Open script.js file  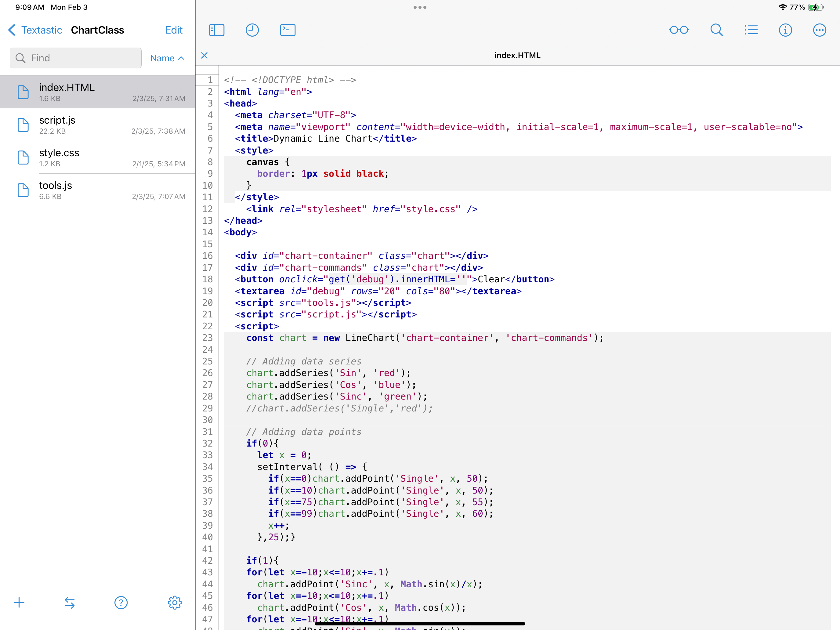(x=98, y=125)
